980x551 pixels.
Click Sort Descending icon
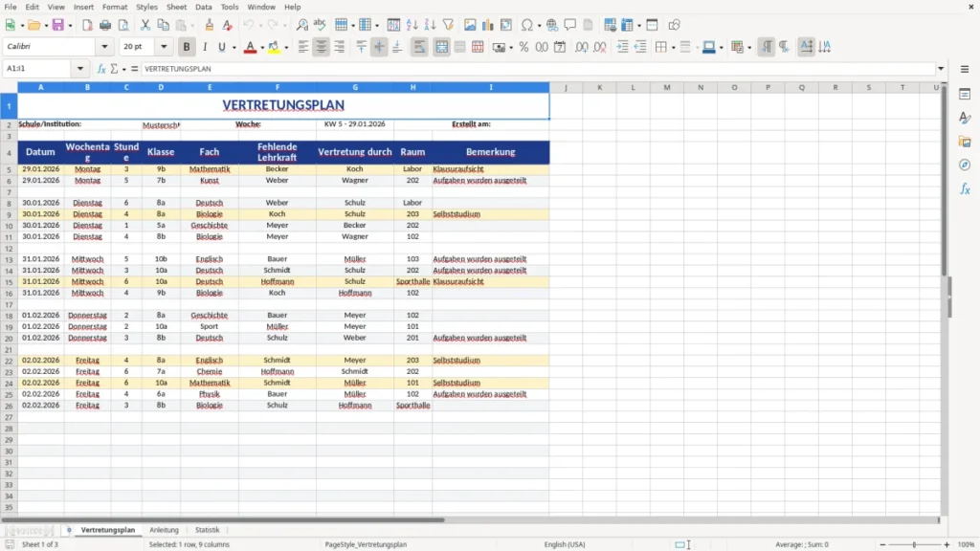[x=430, y=25]
